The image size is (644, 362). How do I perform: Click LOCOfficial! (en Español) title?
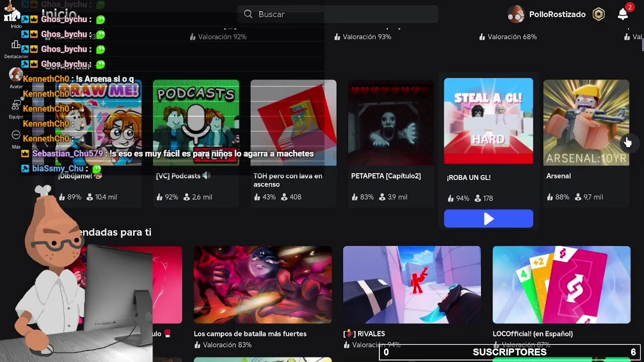[x=533, y=334]
